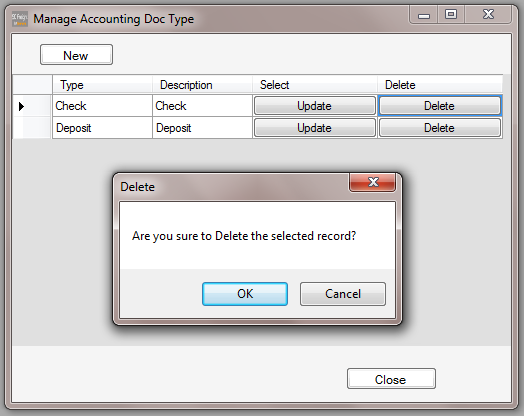The image size is (524, 416).
Task: Update the Deposit record
Action: click(314, 128)
